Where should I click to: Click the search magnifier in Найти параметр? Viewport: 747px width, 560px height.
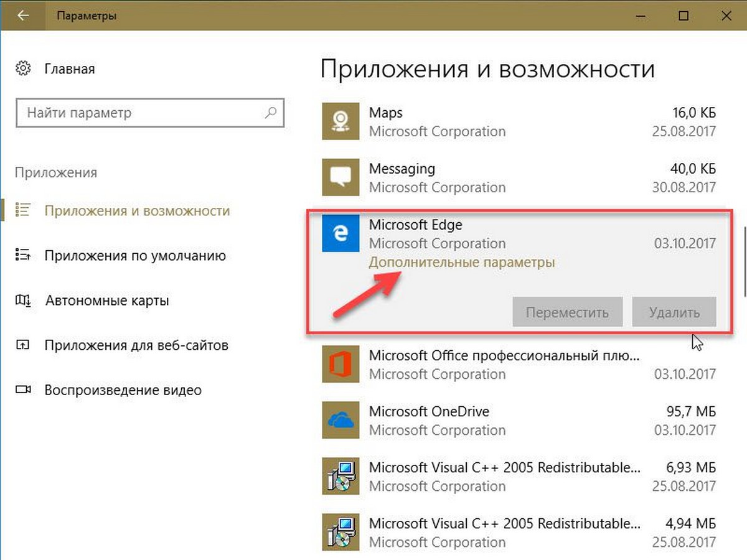pos(270,113)
